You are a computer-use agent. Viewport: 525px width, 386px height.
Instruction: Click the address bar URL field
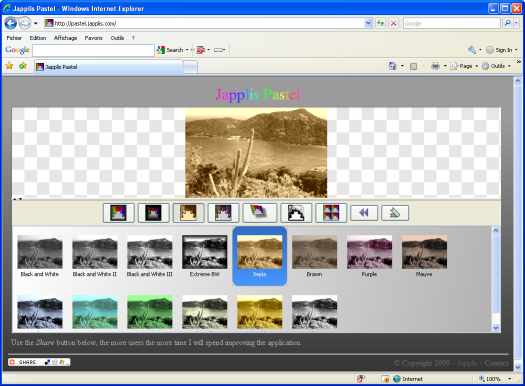pyautogui.click(x=204, y=23)
